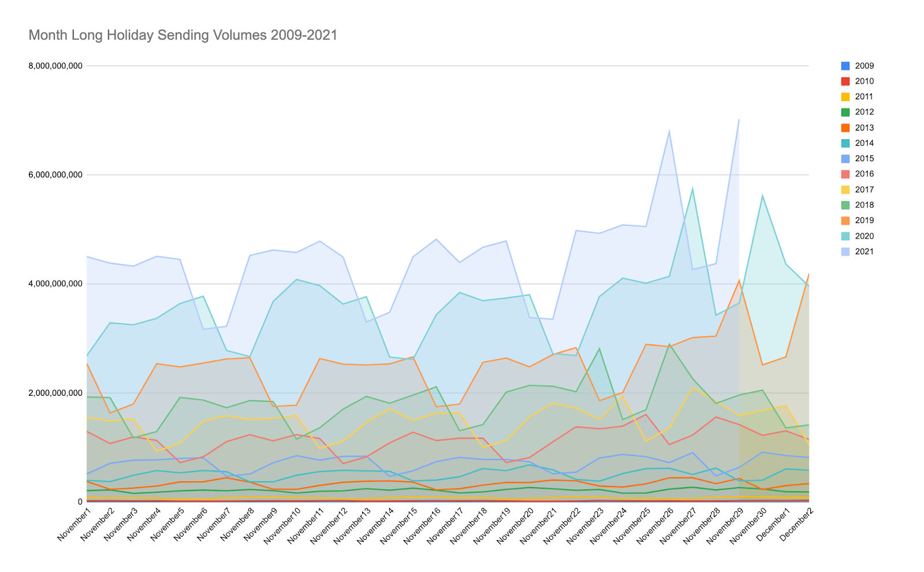Click the 2021 peak at November29
924x572 pixels.
pos(739,120)
